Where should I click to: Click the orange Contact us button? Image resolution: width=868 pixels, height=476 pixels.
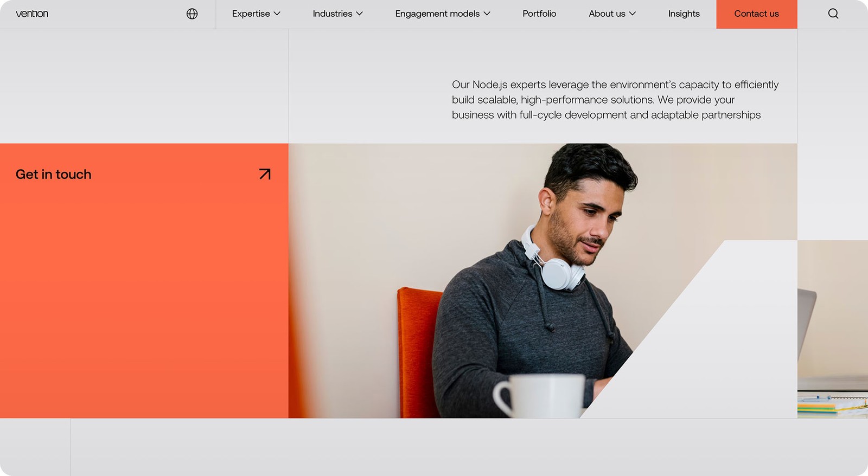click(756, 14)
